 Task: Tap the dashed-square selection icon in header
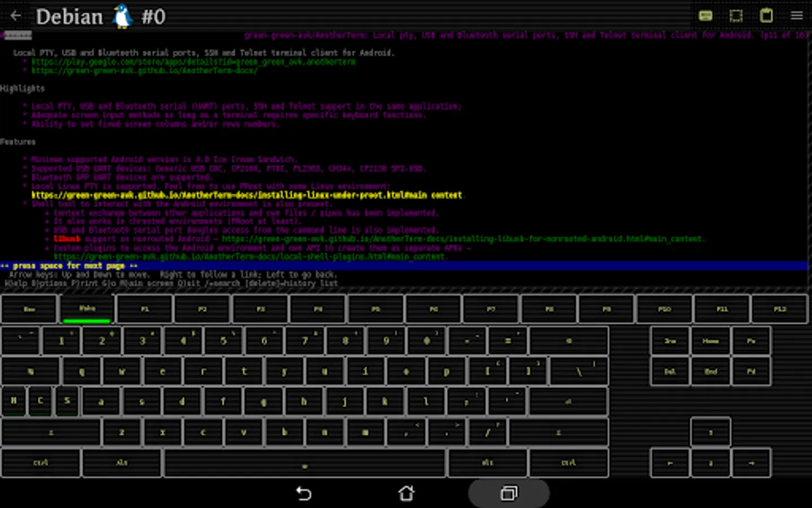click(x=736, y=16)
